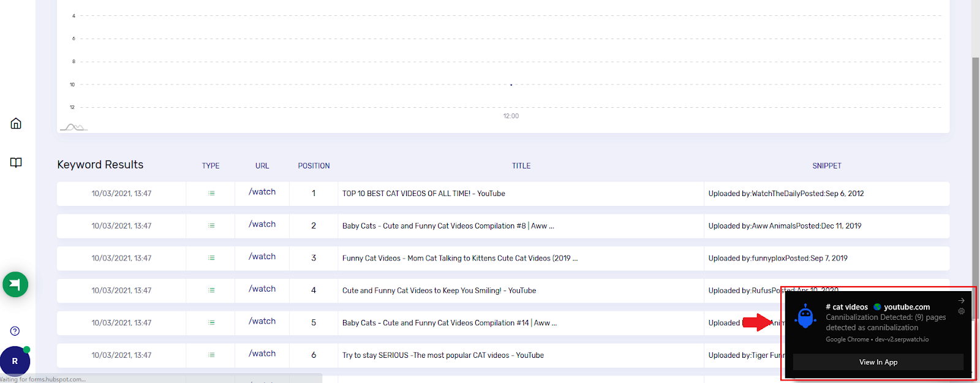This screenshot has width=980, height=383.
Task: Click the small sparkline chart thumbnail
Action: tap(73, 127)
